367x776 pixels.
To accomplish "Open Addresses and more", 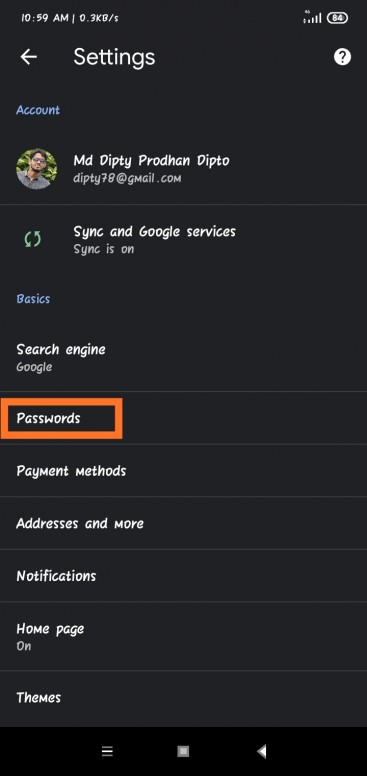I will pyautogui.click(x=184, y=523).
